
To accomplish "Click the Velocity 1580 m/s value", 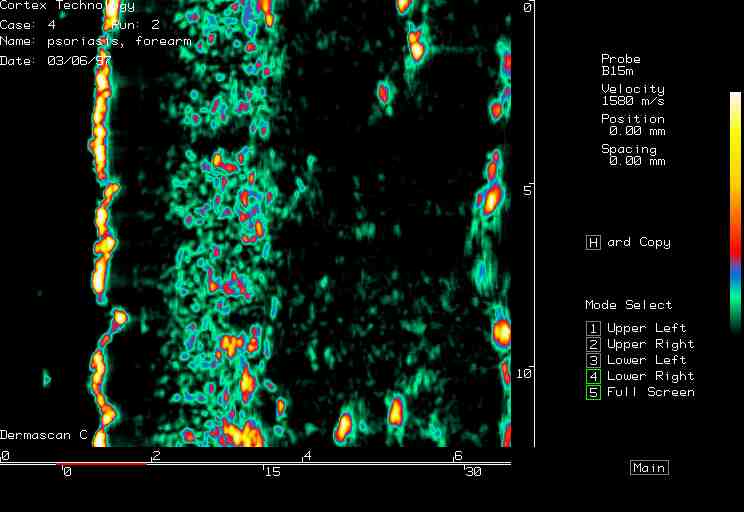I will click(632, 101).
